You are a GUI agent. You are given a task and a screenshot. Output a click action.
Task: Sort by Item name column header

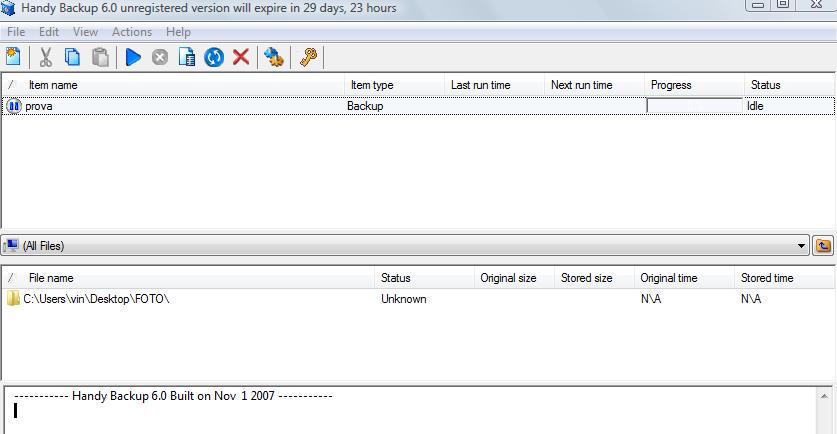tap(173, 85)
